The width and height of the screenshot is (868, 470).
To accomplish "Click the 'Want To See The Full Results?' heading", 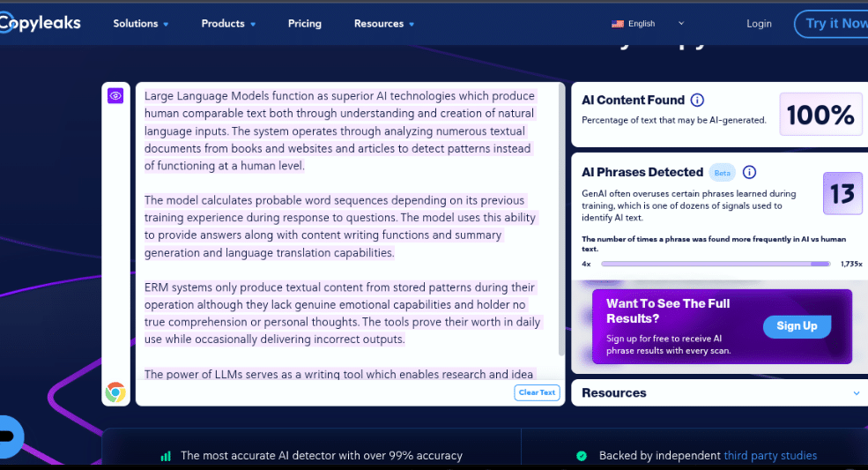I will point(668,311).
